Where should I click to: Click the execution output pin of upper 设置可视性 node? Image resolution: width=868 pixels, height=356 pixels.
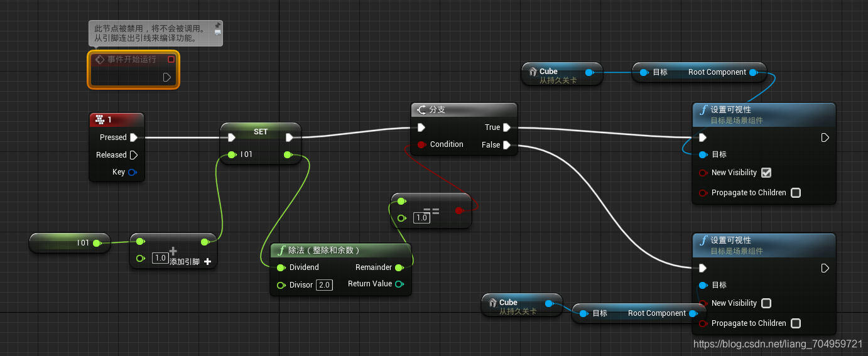click(825, 138)
